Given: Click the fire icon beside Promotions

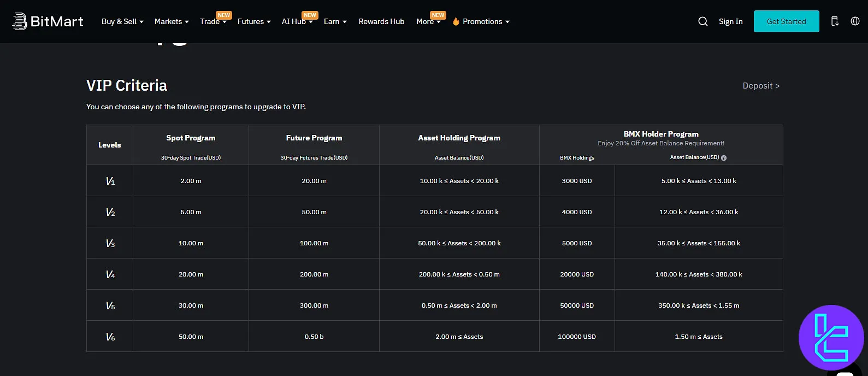Looking at the screenshot, I should tap(456, 21).
